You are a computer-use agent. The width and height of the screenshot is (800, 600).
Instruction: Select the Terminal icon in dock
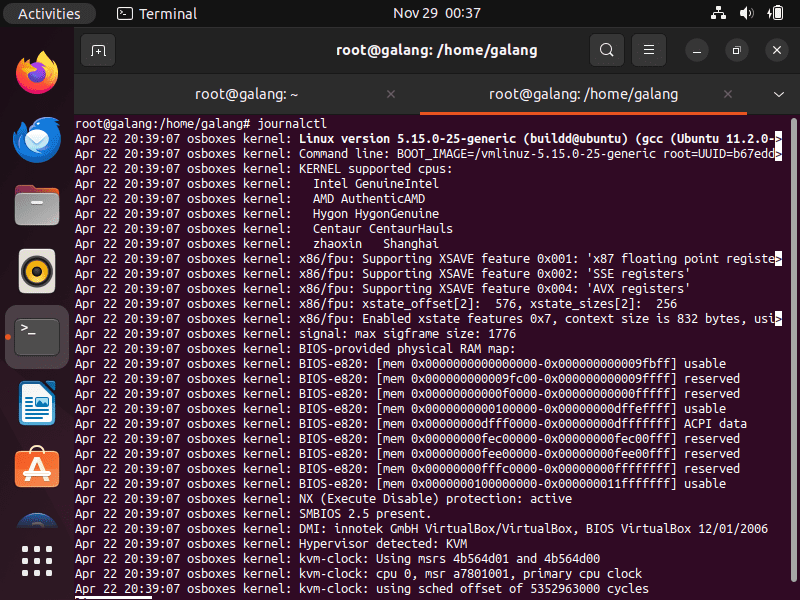click(x=37, y=337)
